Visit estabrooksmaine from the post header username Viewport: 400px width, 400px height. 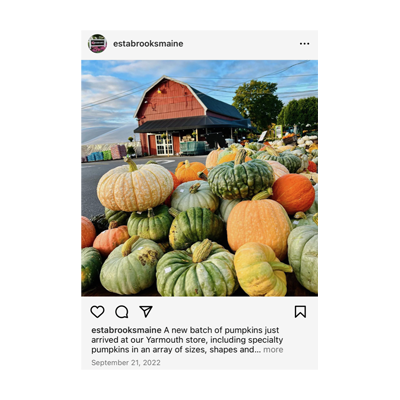tap(148, 44)
